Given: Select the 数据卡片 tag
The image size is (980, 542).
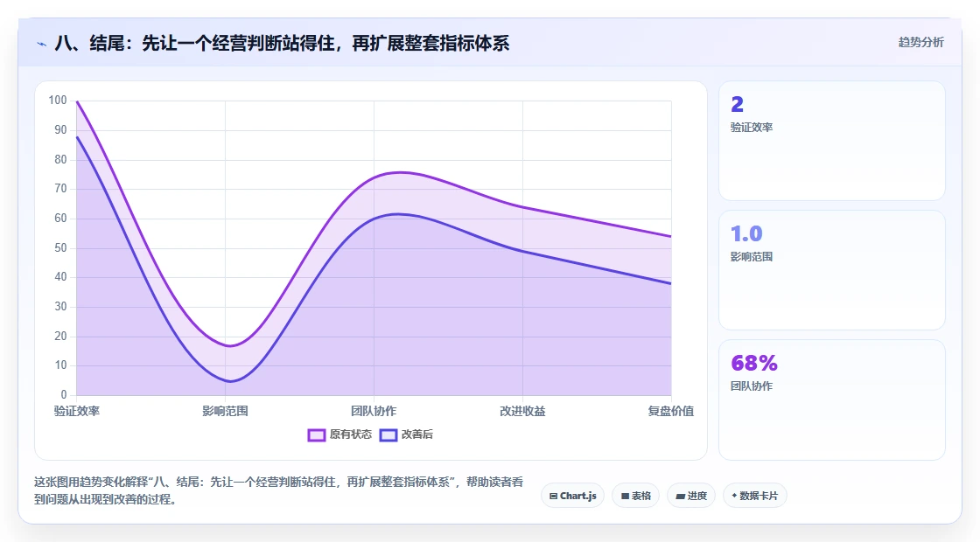Looking at the screenshot, I should click(x=754, y=496).
